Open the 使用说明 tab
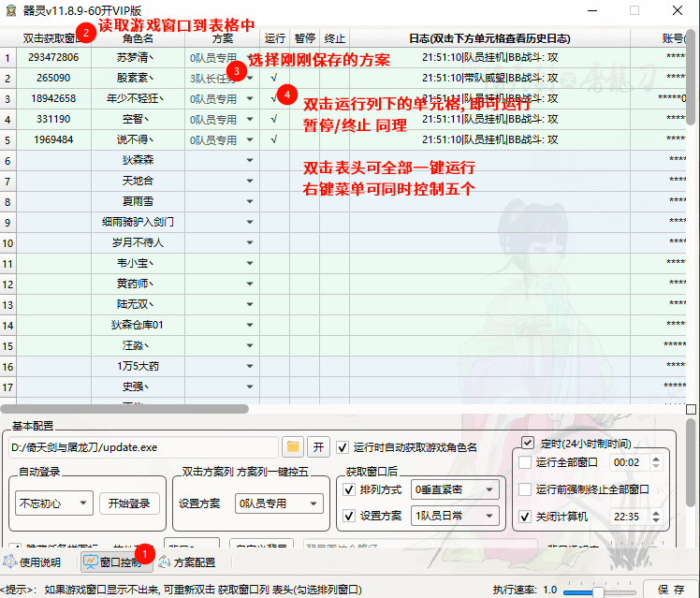This screenshot has height=598, width=700. [32, 562]
